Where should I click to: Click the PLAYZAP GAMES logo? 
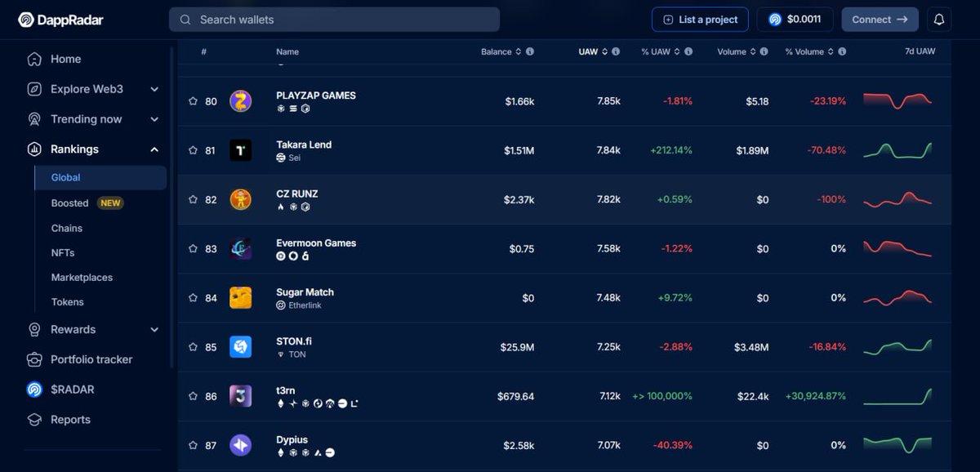coord(240,101)
